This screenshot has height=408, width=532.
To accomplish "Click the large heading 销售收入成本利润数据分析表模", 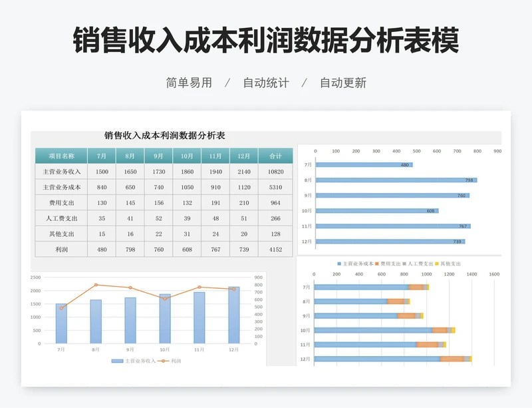I will tap(266, 41).
